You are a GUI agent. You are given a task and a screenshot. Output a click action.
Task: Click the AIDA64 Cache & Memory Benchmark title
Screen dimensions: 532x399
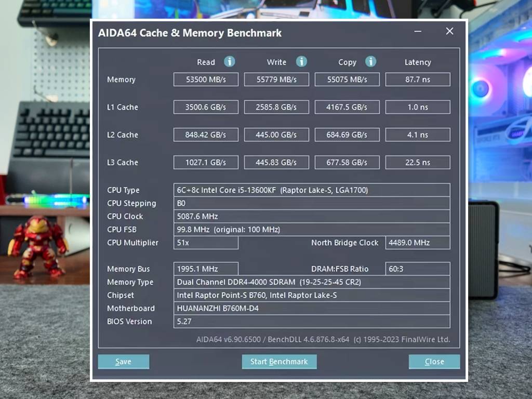[190, 33]
